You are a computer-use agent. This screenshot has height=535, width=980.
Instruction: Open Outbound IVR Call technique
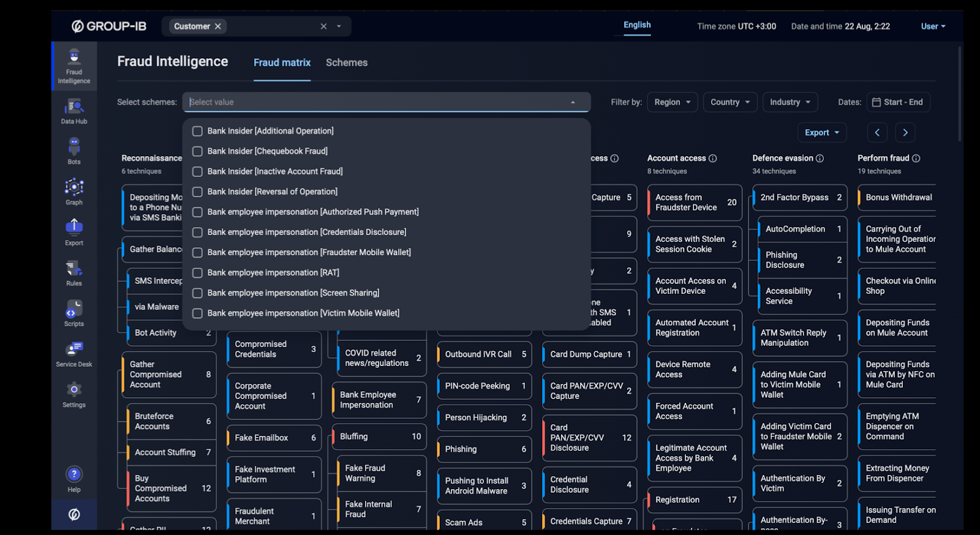click(x=484, y=354)
